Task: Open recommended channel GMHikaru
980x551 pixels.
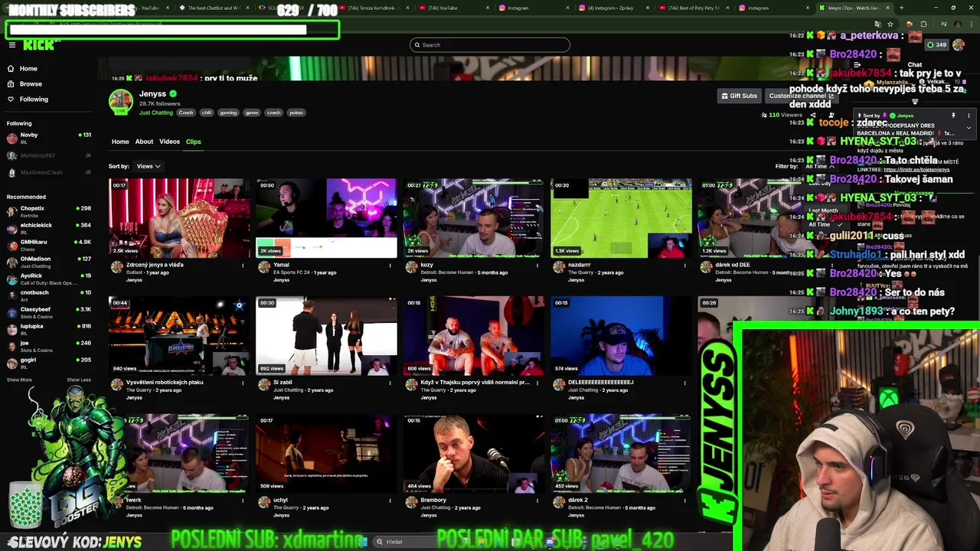Action: click(x=48, y=246)
